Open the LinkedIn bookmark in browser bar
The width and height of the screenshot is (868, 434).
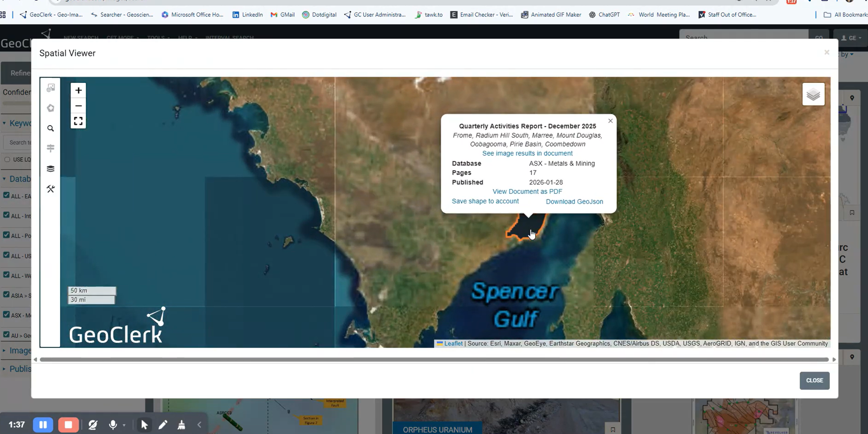248,14
